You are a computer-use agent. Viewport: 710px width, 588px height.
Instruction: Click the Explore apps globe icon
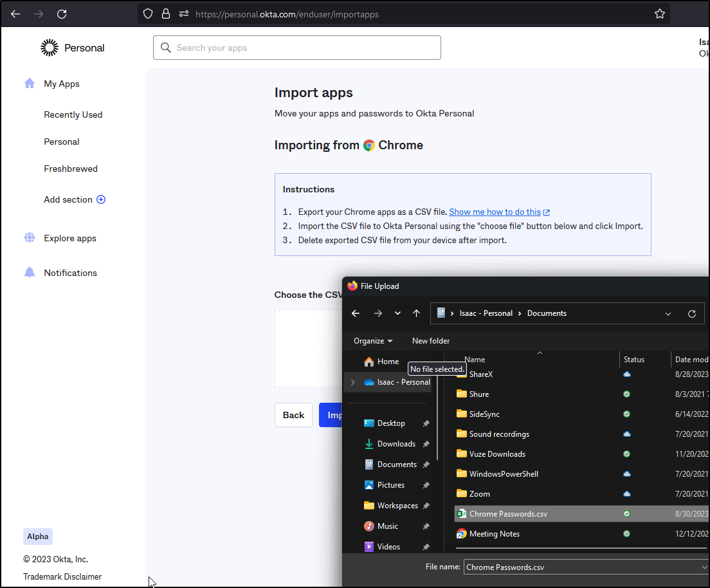tap(30, 238)
